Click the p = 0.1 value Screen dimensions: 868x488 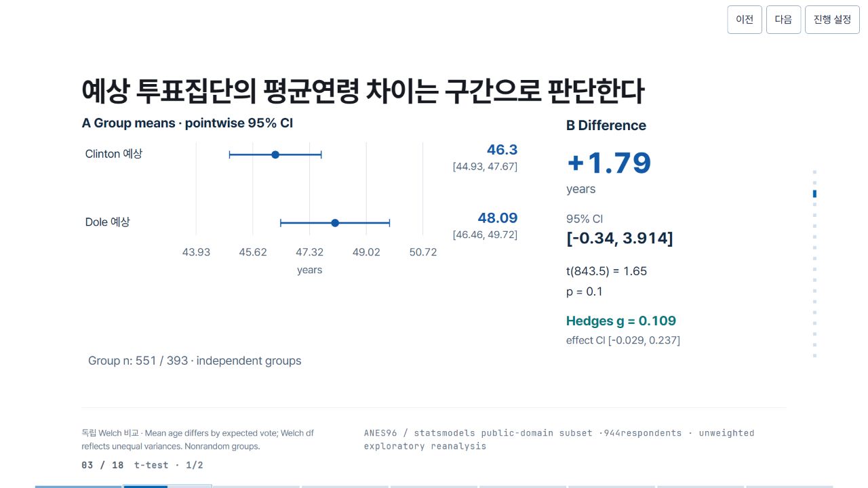pos(585,291)
